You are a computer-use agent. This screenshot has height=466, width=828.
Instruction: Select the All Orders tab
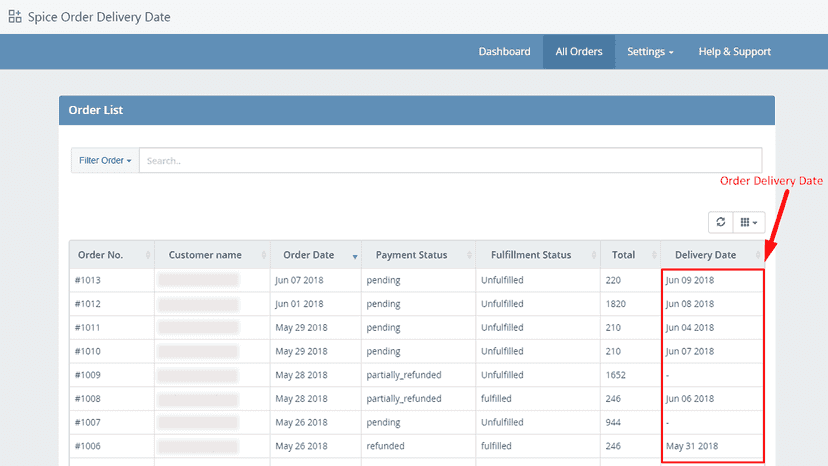(x=579, y=52)
